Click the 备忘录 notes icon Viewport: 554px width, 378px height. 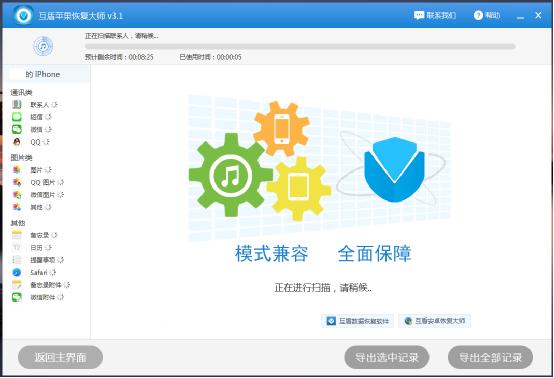coord(17,235)
